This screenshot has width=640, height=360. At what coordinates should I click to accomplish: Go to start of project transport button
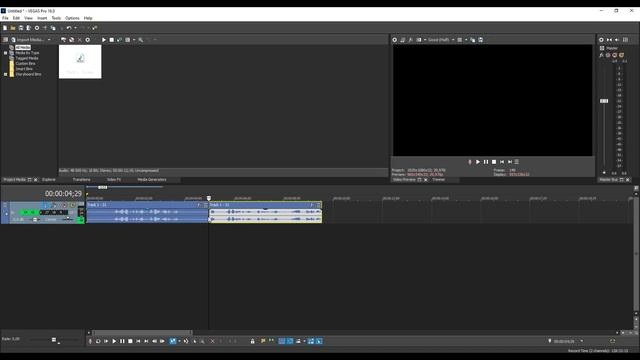138,341
